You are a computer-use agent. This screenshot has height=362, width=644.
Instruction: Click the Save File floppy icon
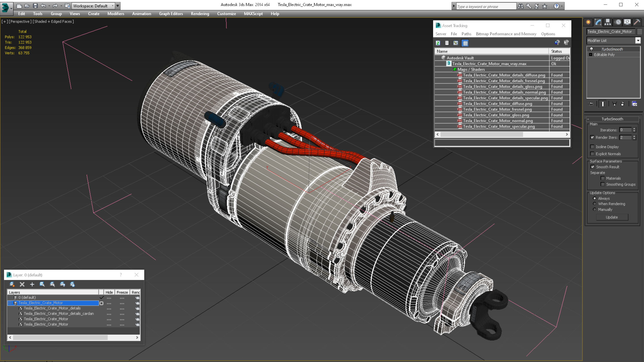click(x=35, y=6)
